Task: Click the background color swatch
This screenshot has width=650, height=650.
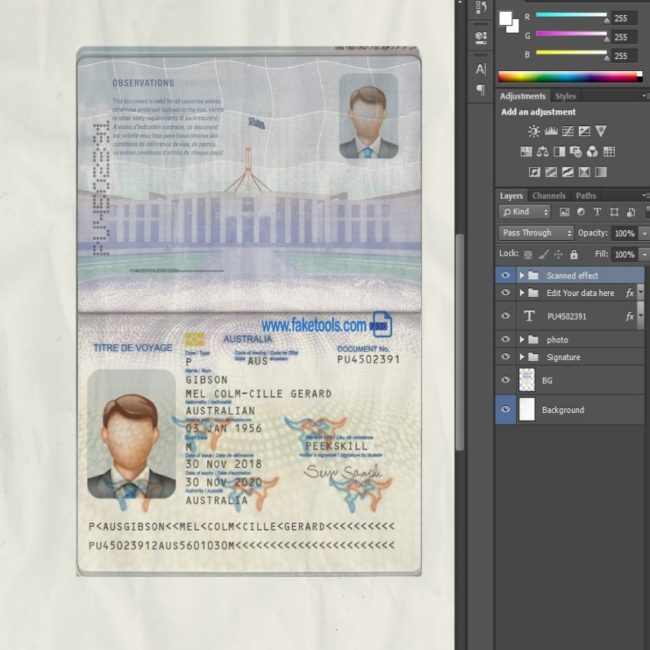Action: pos(514,28)
